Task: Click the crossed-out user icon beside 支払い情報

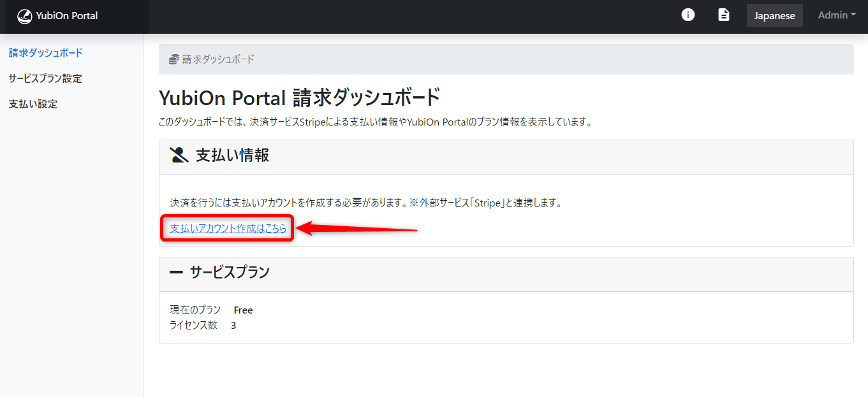Action: tap(179, 155)
